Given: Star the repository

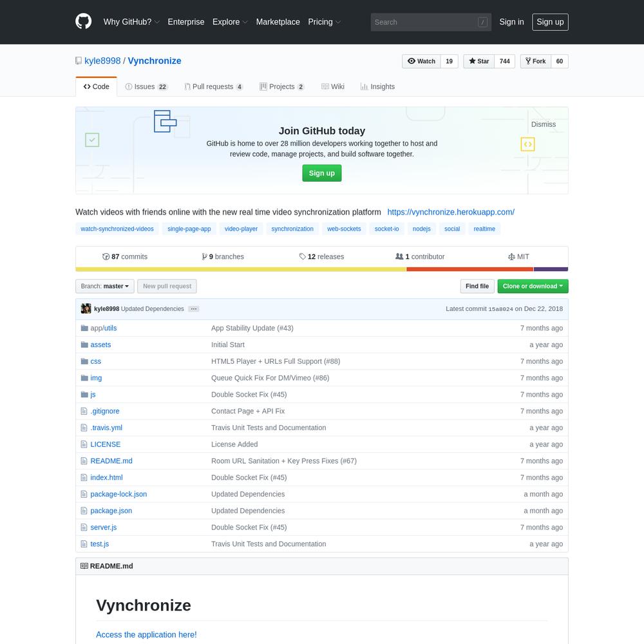Looking at the screenshot, I should [479, 61].
